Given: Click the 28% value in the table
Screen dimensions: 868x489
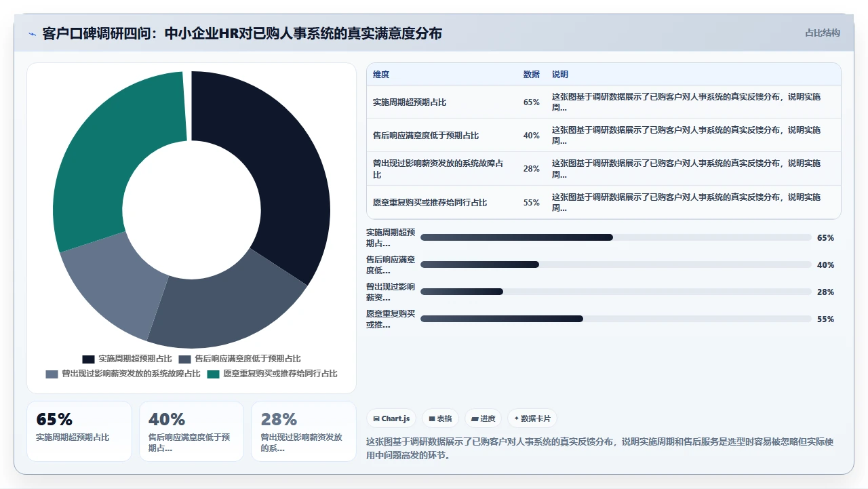Looking at the screenshot, I should coord(532,169).
